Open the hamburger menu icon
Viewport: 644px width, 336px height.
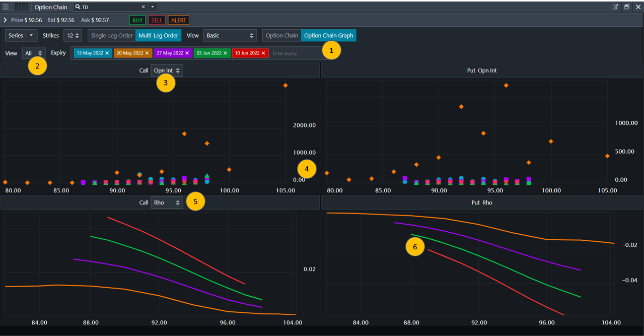(6, 7)
